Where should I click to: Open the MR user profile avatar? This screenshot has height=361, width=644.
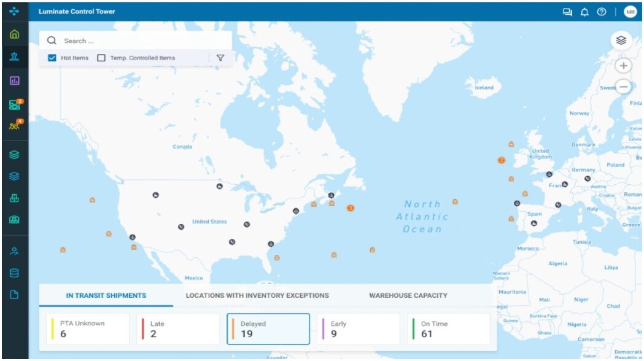(630, 12)
